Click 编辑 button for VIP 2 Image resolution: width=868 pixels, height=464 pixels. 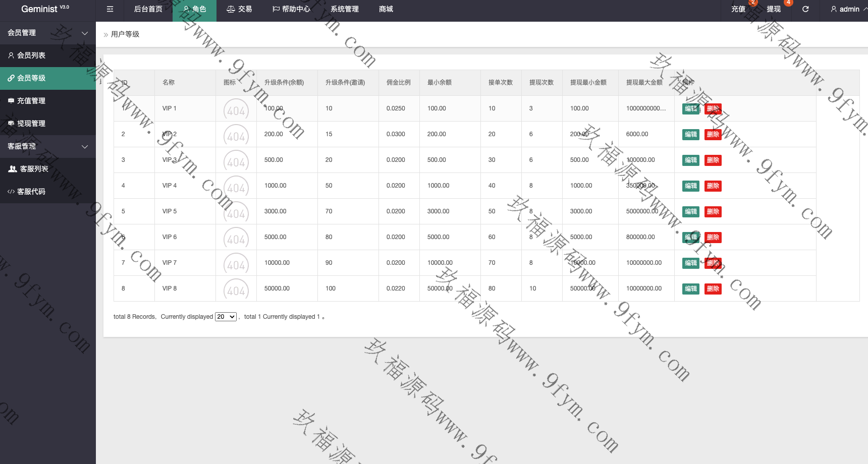pyautogui.click(x=690, y=135)
